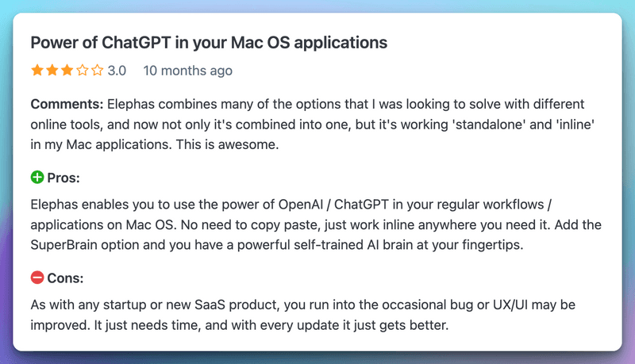Click the "Pros:" heading text
The width and height of the screenshot is (635, 364).
pos(64,177)
